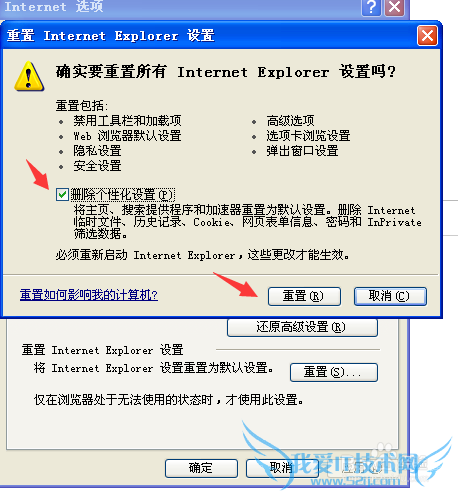Click the help question mark button in Internet 选项 title bar
Viewport: 458px width, 496px height.
point(371,7)
